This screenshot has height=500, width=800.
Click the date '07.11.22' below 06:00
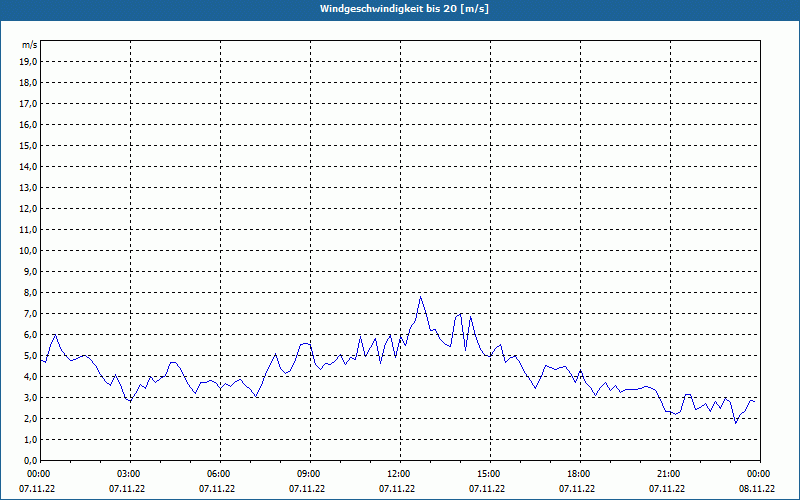[x=217, y=489]
